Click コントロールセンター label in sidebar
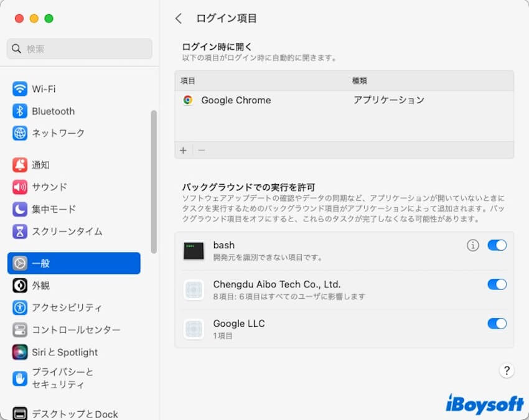 pyautogui.click(x=76, y=330)
